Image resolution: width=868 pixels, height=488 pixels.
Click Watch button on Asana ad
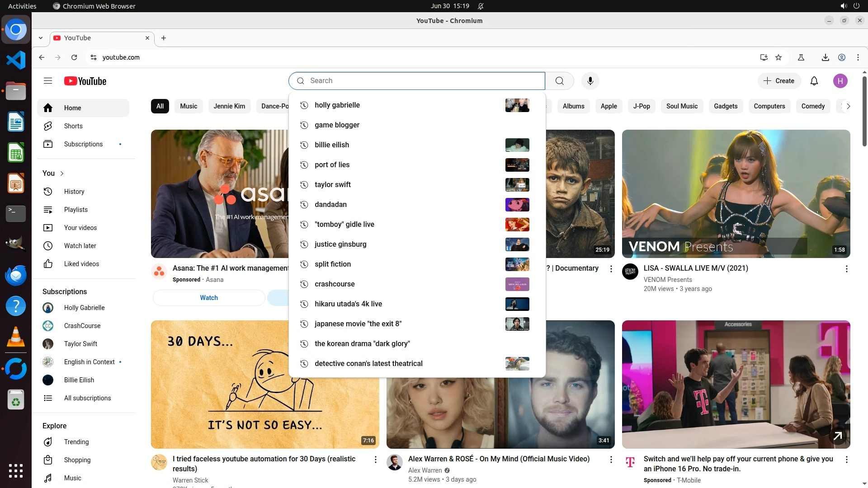(x=209, y=298)
